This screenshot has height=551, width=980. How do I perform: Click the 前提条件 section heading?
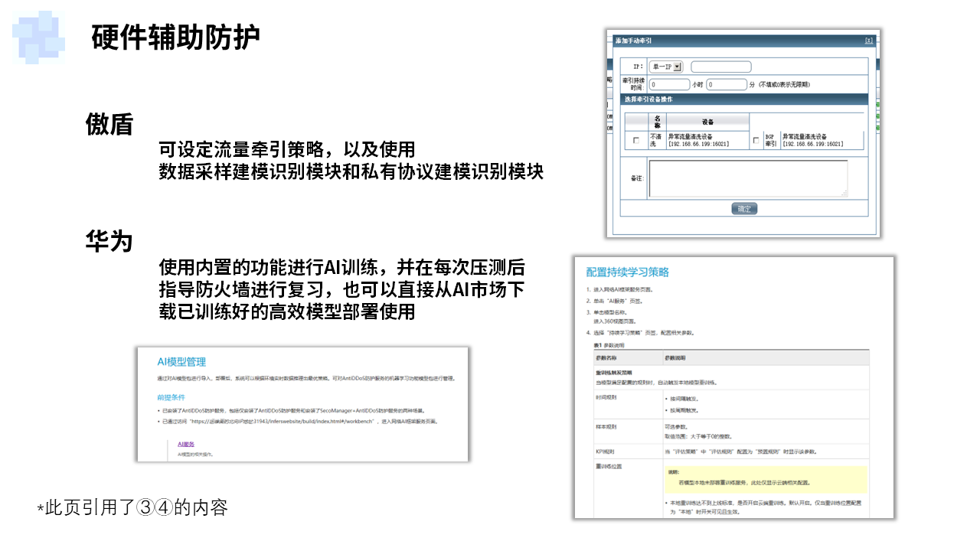[x=171, y=397]
